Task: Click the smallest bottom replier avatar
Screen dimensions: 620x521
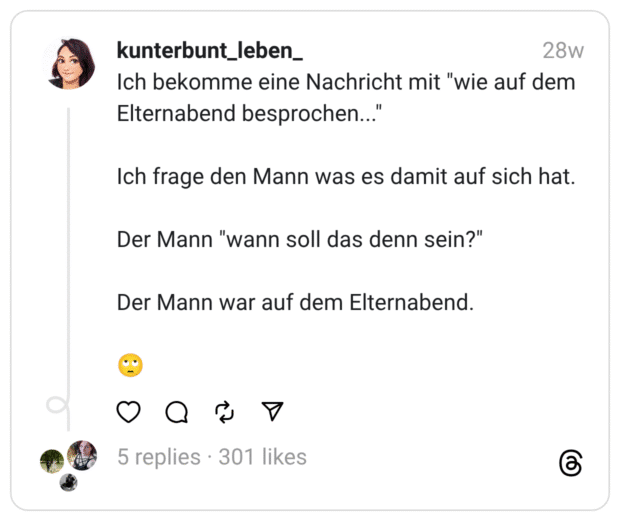Action: point(68,483)
